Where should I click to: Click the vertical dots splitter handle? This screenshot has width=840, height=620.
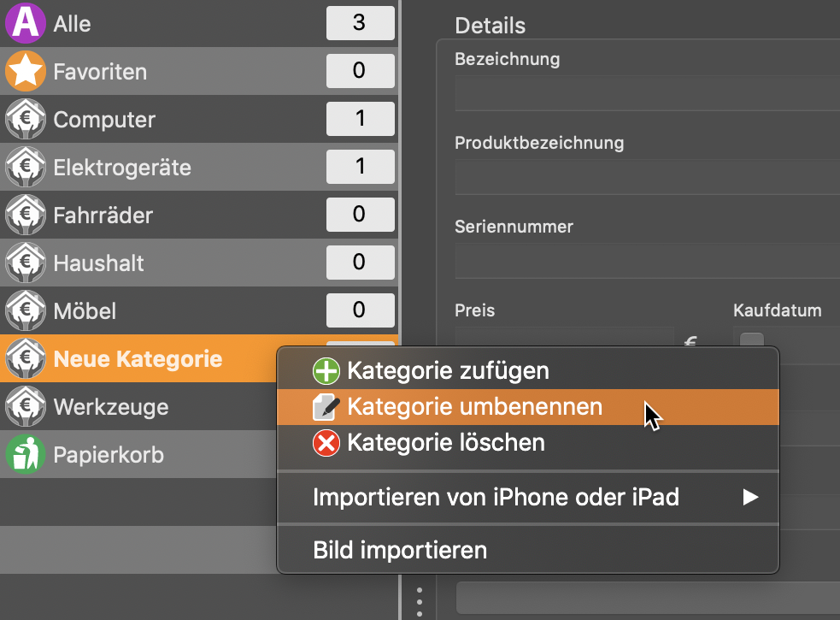420,602
